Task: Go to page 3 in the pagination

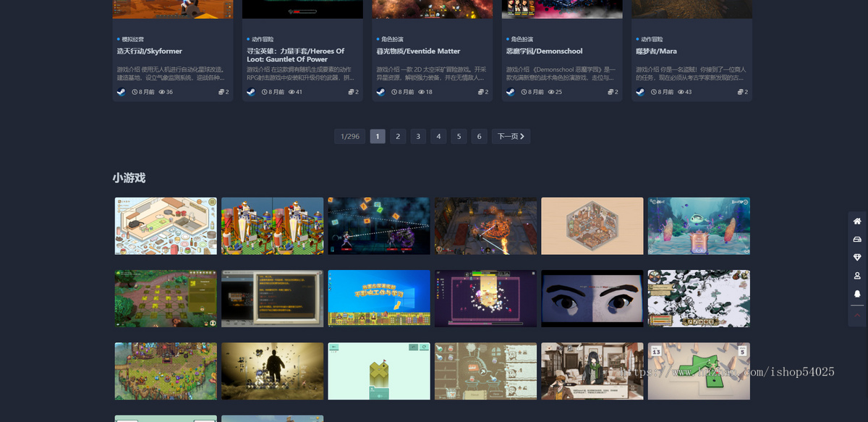Action: (418, 136)
